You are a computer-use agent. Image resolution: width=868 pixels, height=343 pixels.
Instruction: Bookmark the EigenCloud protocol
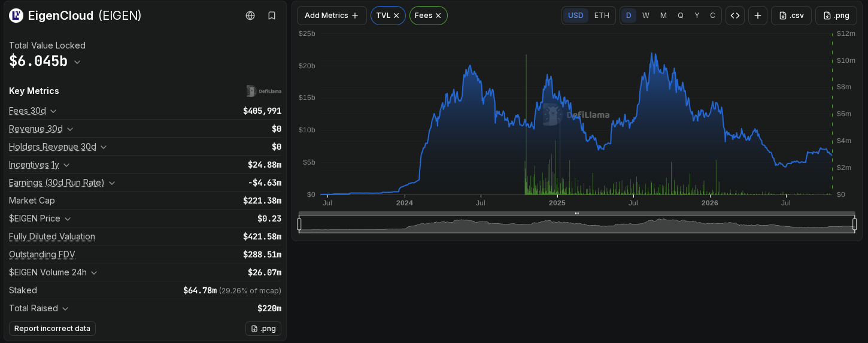coord(272,16)
